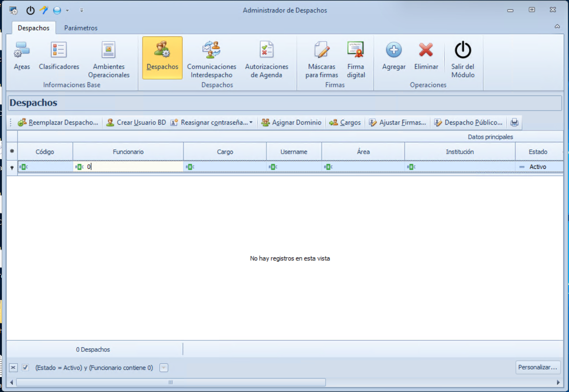Toggle the active filter checkbox
The width and height of the screenshot is (569, 392).
[x=25, y=367]
